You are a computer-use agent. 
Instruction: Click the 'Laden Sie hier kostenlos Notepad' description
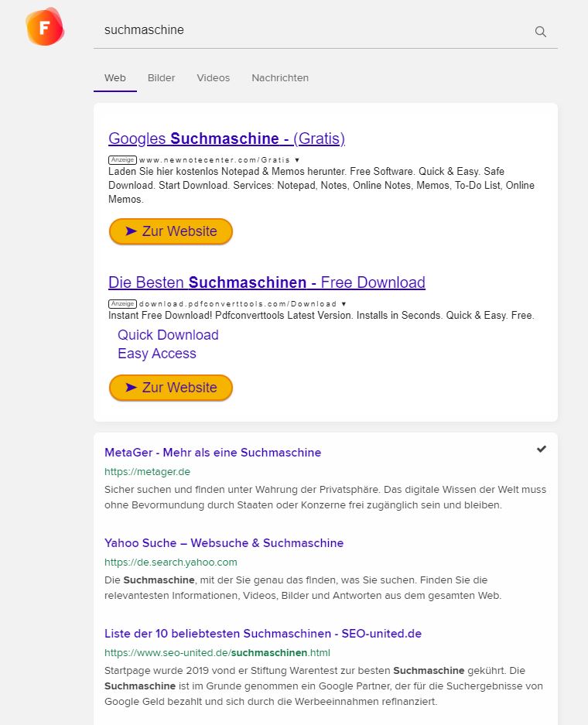pos(321,186)
